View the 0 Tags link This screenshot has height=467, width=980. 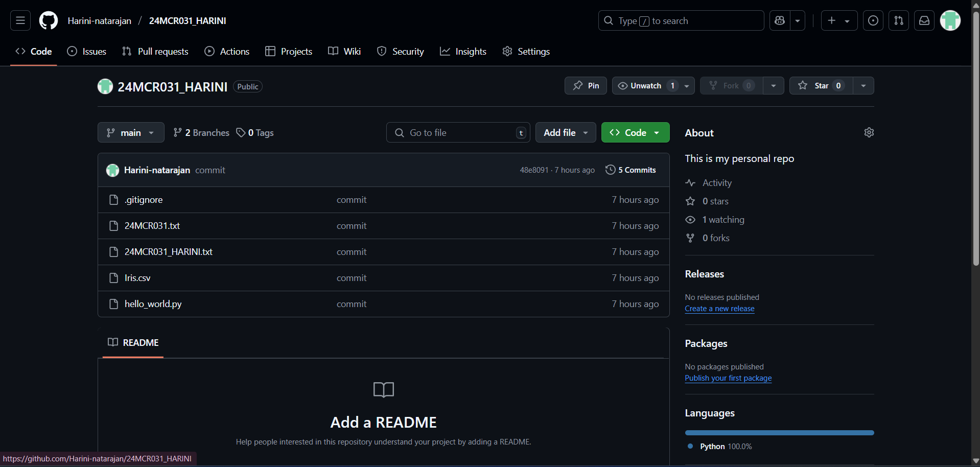pyautogui.click(x=255, y=132)
